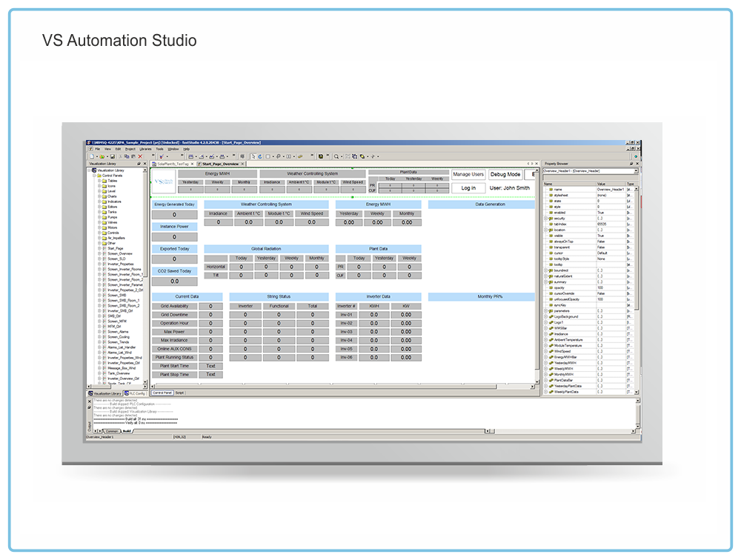Close the SolarPlant fb_TestTag tab
The image size is (741, 560).
193,164
